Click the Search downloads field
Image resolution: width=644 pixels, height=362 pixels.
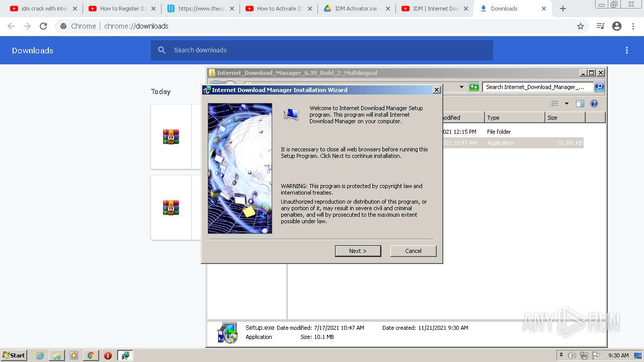pos(322,50)
